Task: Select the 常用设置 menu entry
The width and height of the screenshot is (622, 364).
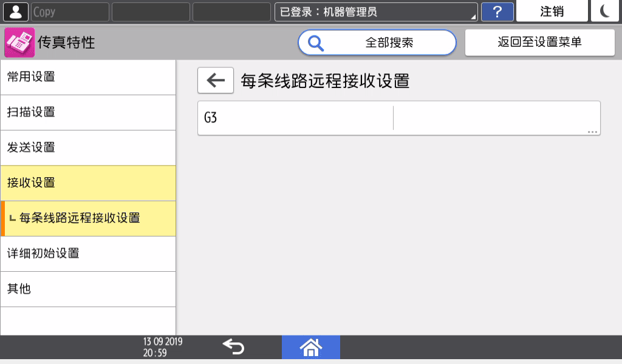Action: tap(88, 77)
